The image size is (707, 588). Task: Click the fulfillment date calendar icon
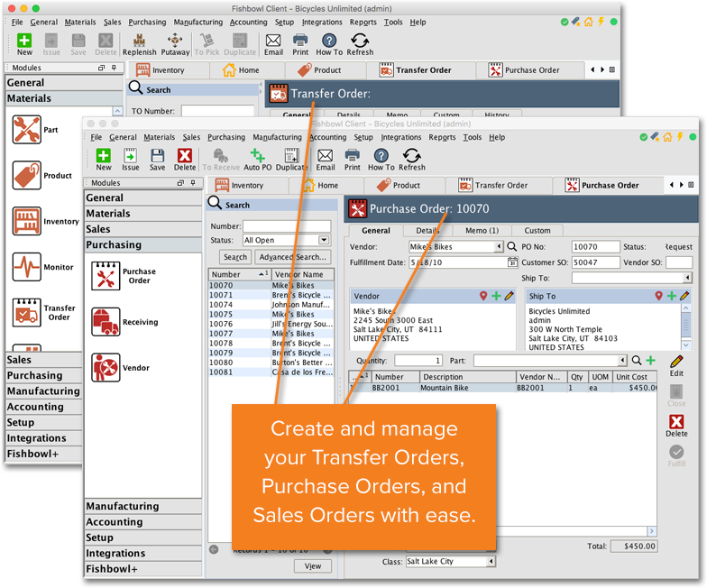pos(512,263)
